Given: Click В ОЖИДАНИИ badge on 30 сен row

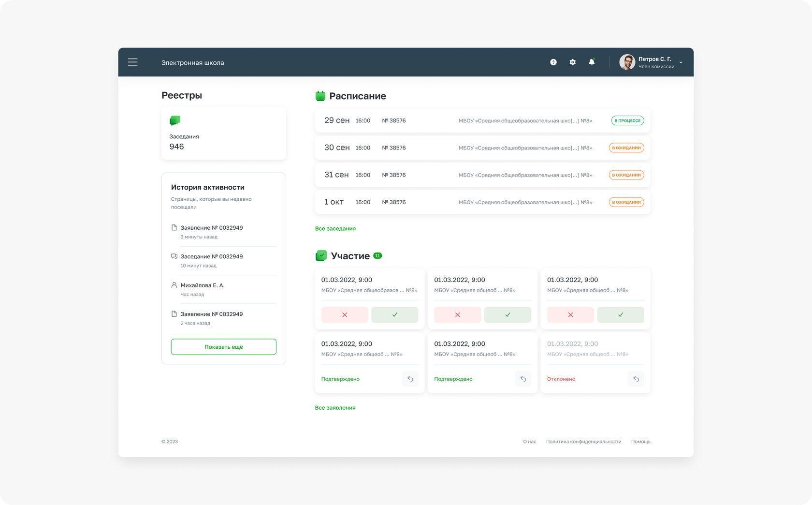Looking at the screenshot, I should tap(626, 148).
